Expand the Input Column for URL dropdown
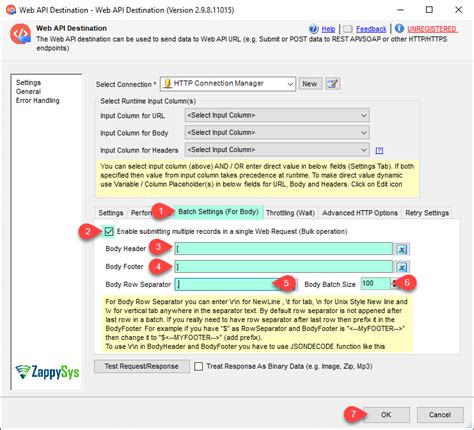The image size is (474, 430). 277,115
